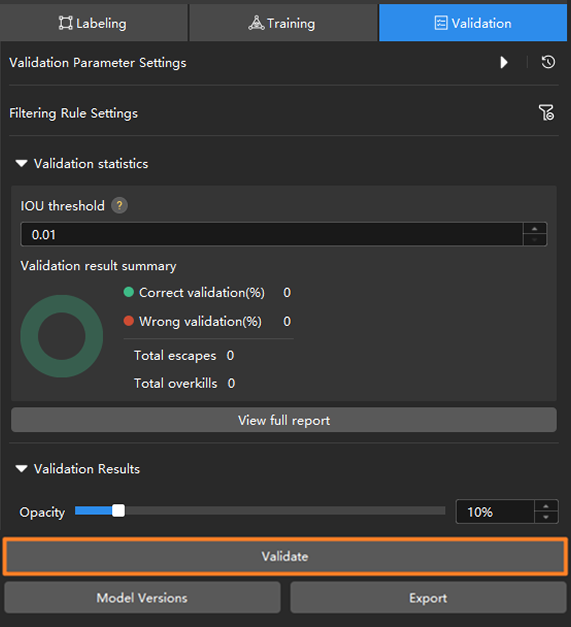Click 'Filtering Rule Settings' label
The width and height of the screenshot is (571, 627).
(x=74, y=113)
